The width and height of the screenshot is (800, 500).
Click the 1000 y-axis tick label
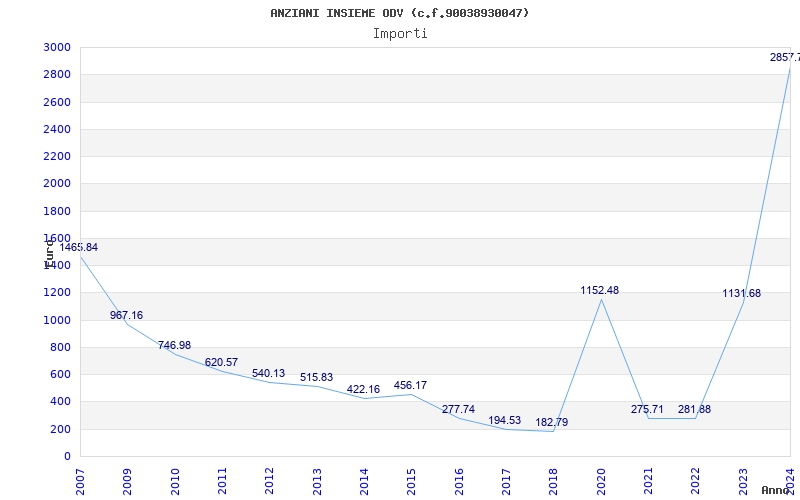point(57,320)
